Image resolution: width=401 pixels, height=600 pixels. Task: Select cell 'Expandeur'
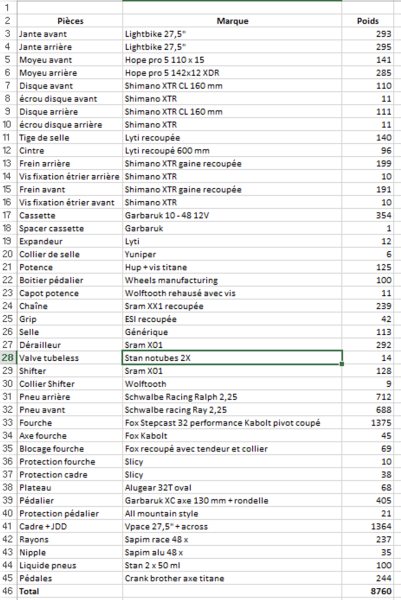point(70,241)
